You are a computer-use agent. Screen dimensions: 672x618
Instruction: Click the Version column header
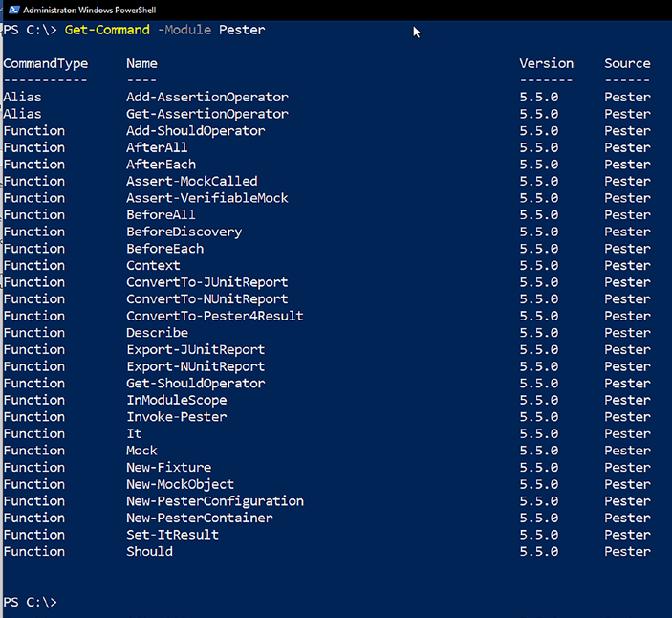point(546,63)
